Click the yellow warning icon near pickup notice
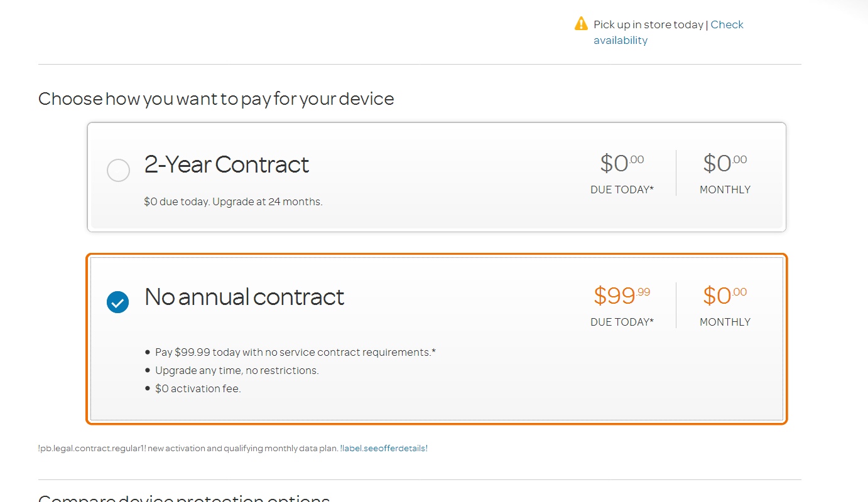868x502 pixels. (581, 24)
